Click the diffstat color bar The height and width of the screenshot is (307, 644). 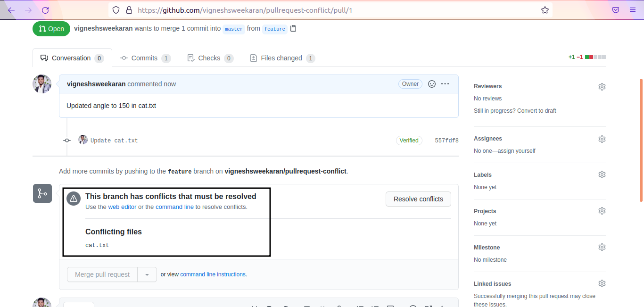click(x=595, y=57)
